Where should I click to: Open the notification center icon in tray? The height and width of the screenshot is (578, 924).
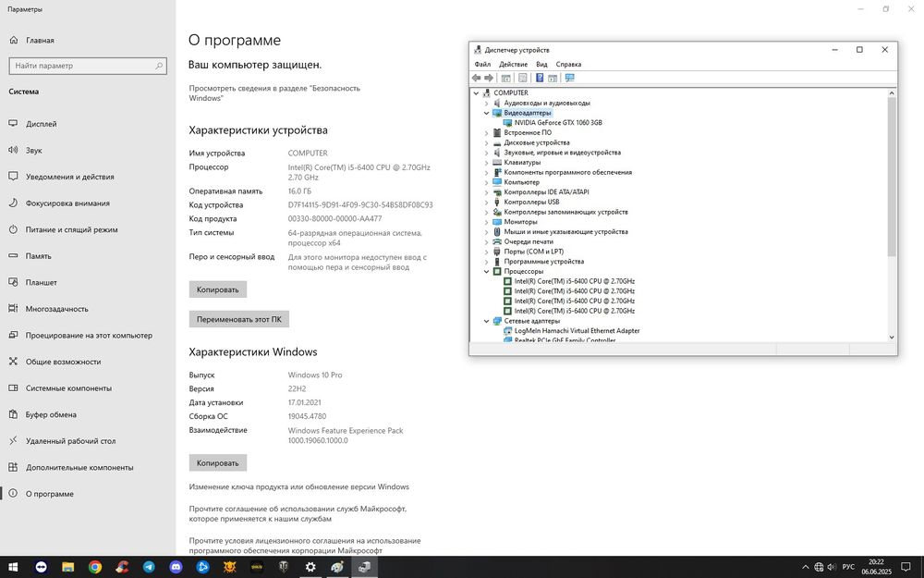[x=906, y=567]
